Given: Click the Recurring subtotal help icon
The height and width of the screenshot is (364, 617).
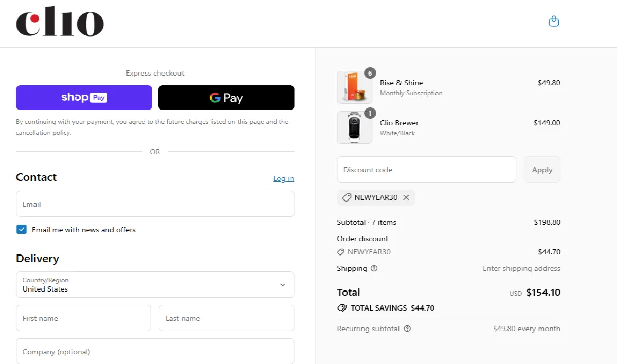Looking at the screenshot, I should 407,329.
